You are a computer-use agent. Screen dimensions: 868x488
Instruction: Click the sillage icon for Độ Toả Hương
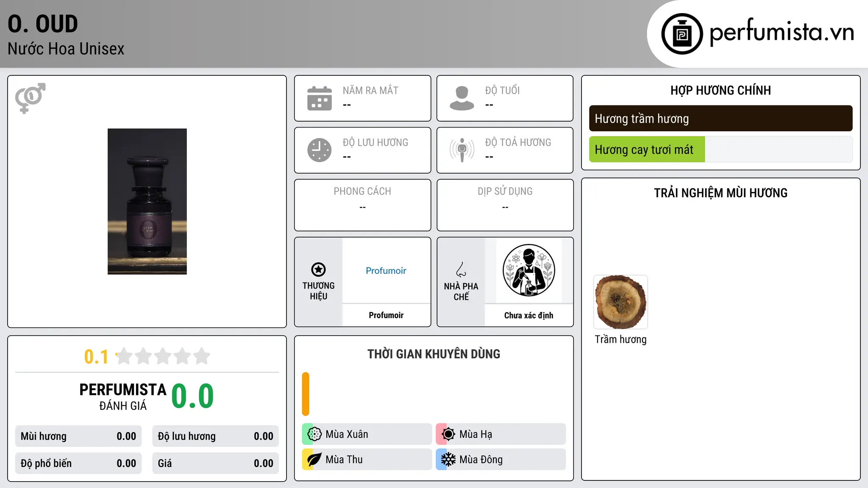pos(462,150)
